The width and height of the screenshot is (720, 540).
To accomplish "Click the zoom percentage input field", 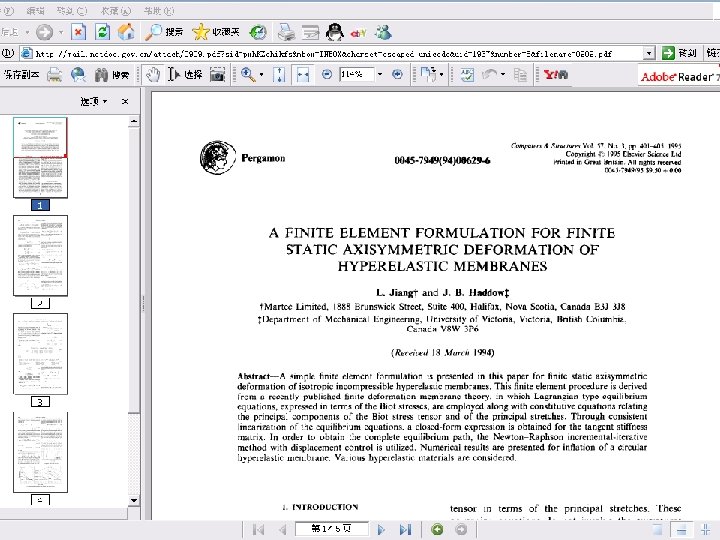I will [357, 74].
